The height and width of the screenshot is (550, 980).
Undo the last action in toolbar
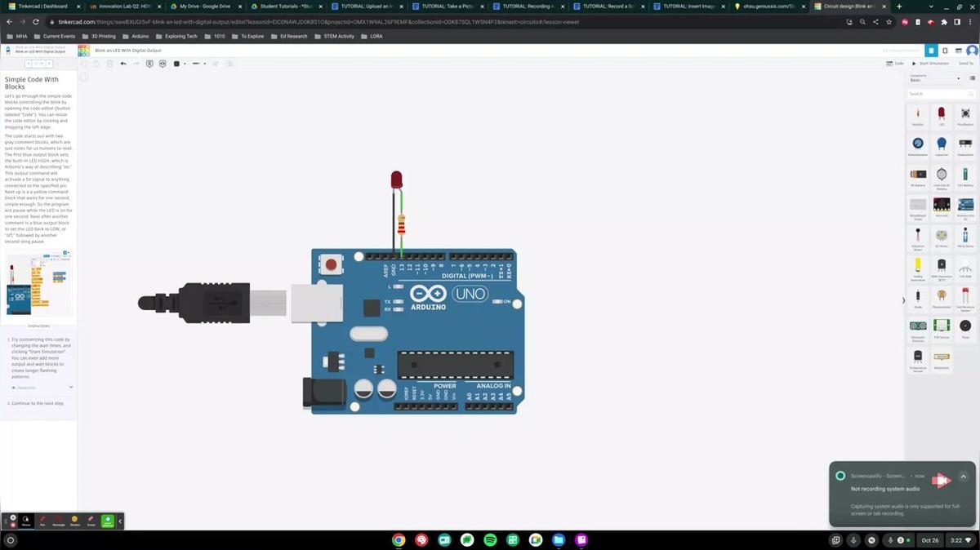[x=123, y=64]
